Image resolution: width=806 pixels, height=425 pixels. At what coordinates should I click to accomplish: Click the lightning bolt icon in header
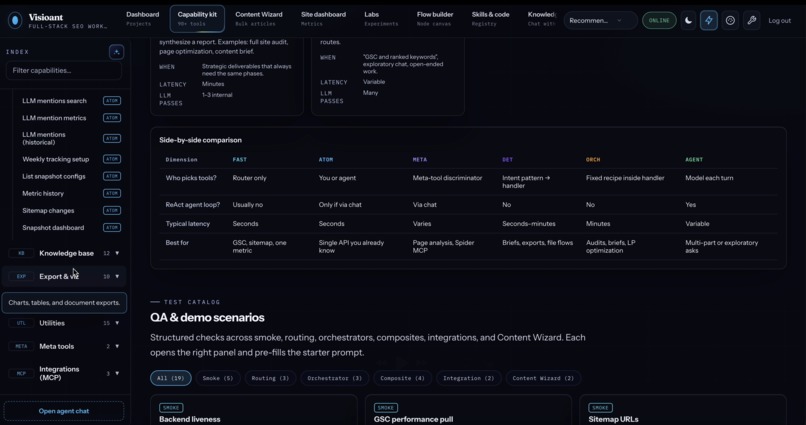coord(708,21)
